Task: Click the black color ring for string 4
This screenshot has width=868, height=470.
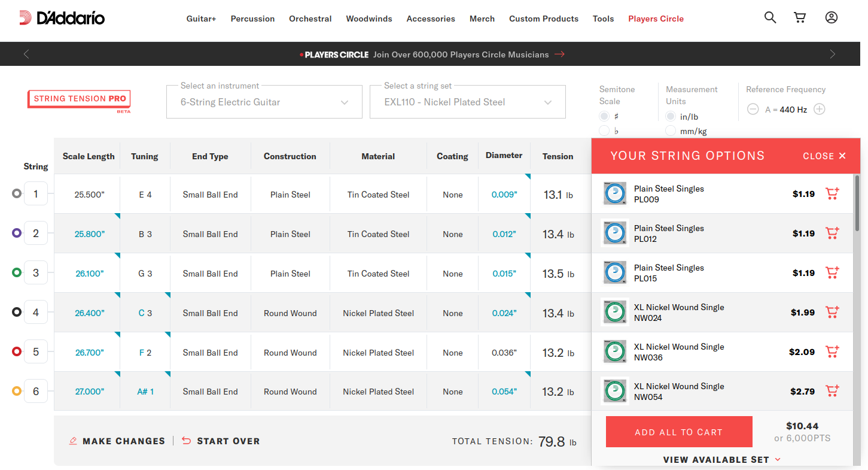Action: (17, 312)
